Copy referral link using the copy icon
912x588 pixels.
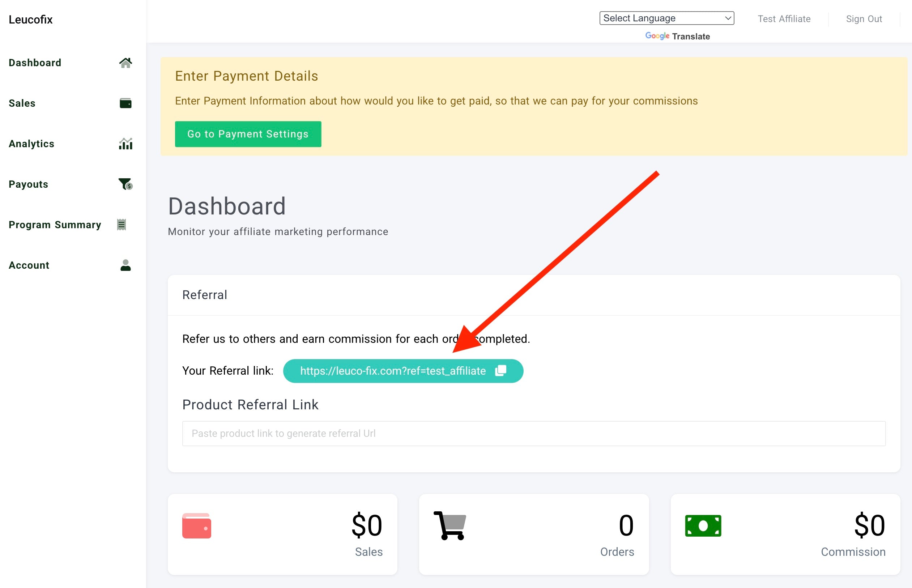click(x=500, y=371)
